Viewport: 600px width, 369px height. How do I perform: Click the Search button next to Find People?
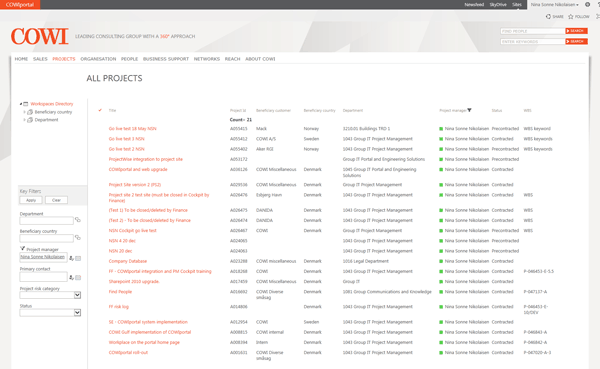click(576, 31)
